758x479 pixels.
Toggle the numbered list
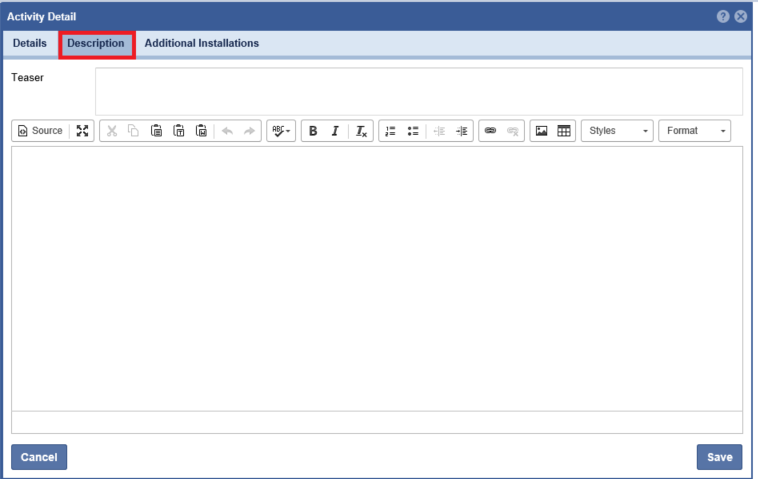[390, 131]
